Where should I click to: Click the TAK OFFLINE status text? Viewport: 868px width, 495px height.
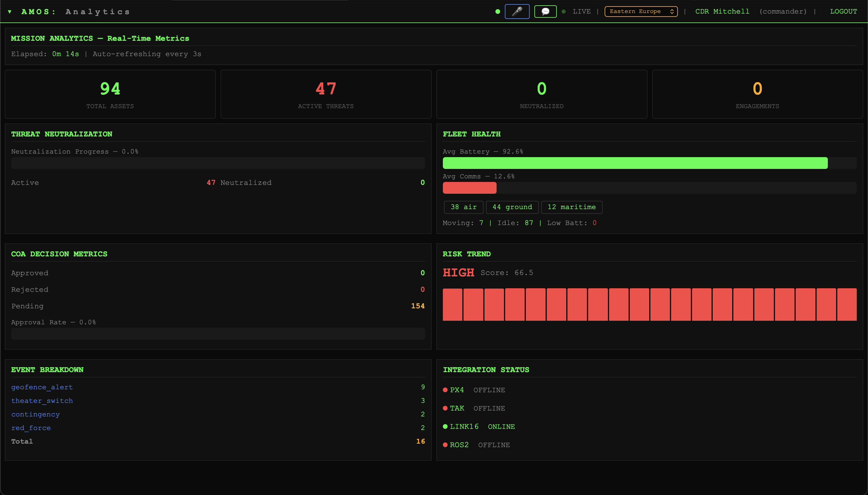click(489, 408)
